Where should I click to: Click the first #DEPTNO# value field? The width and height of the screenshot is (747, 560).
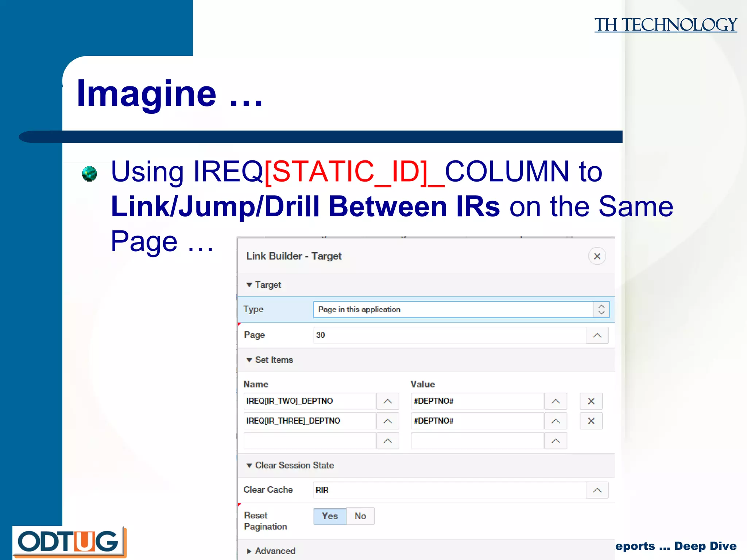coord(477,401)
